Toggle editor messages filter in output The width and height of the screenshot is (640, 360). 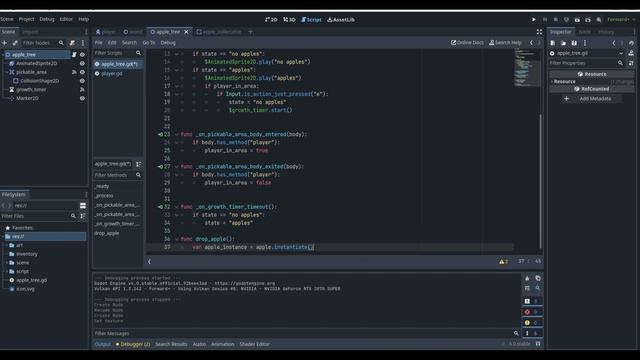(532, 333)
